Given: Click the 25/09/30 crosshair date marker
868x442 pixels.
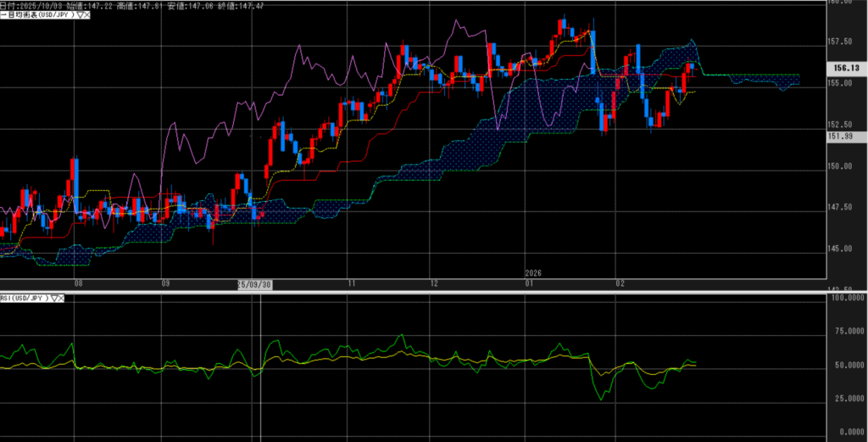Looking at the screenshot, I should tap(254, 285).
